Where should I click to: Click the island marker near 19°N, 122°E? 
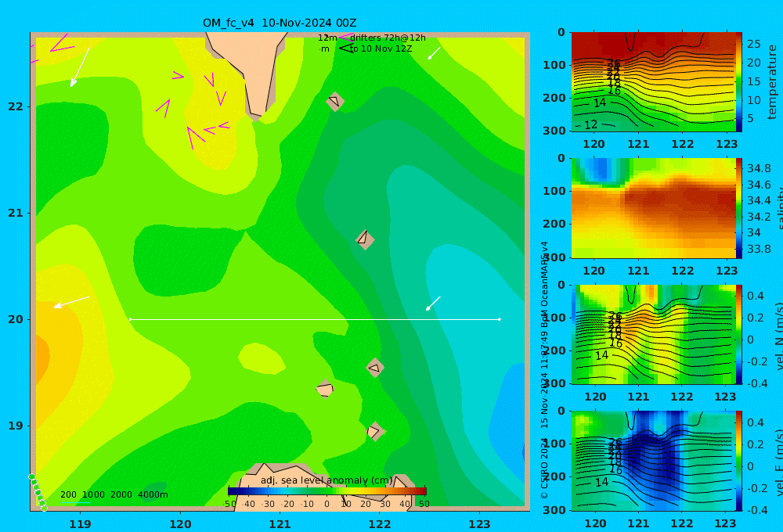click(375, 431)
